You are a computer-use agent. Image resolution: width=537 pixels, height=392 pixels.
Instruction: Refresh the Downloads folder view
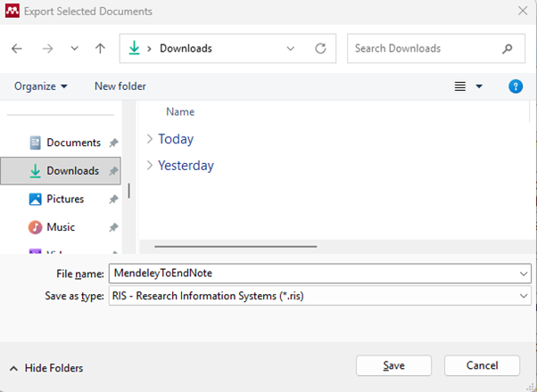click(320, 49)
